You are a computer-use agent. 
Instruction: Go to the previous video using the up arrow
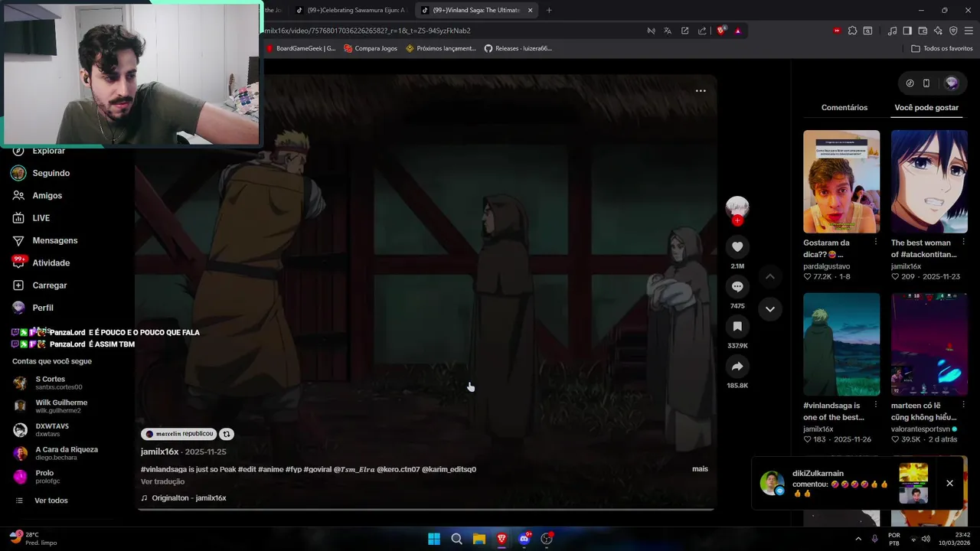[770, 276]
